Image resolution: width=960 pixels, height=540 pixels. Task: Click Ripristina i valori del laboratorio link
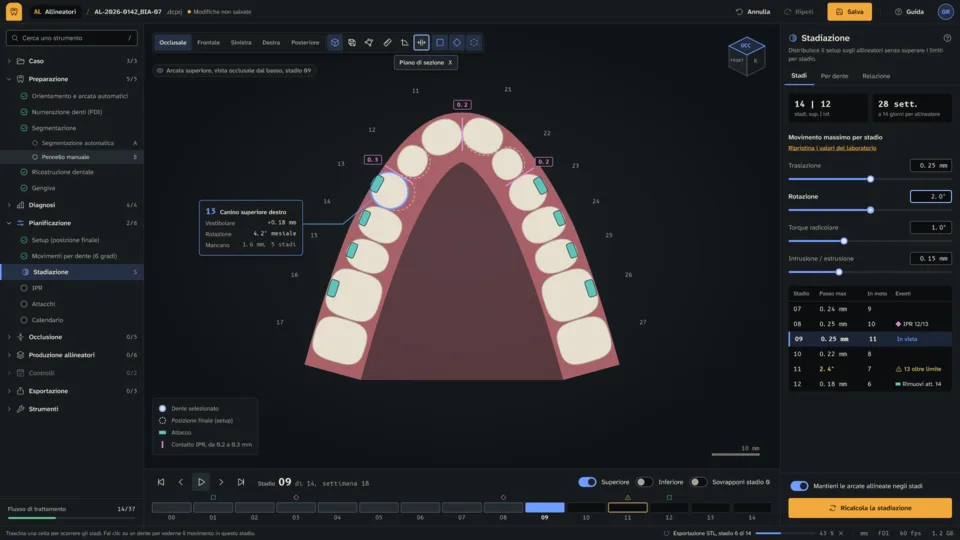(832, 148)
